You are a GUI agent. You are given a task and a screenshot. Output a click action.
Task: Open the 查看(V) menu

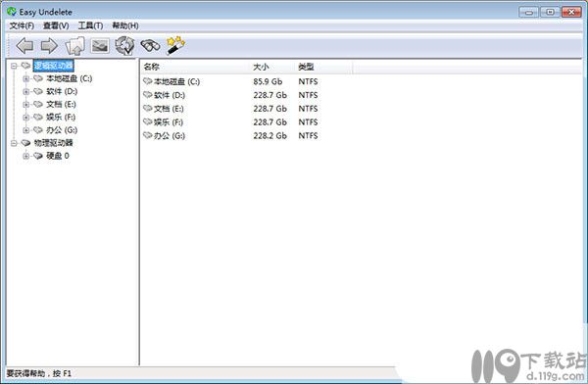coord(56,25)
